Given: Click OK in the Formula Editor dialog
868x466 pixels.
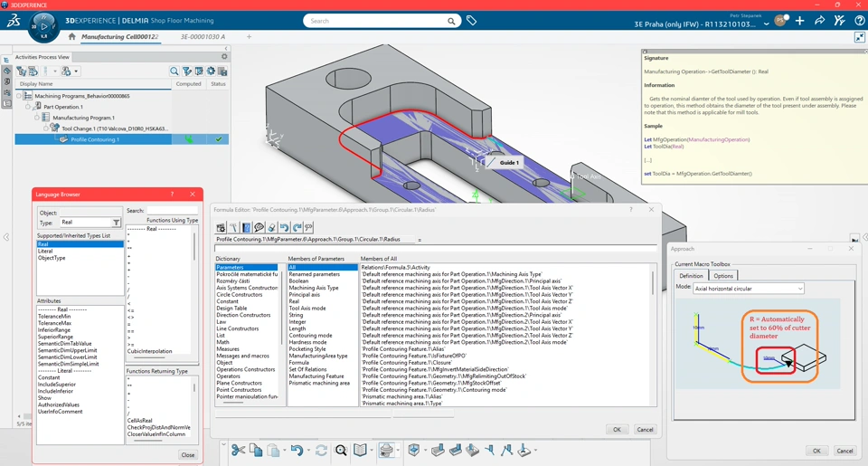Looking at the screenshot, I should point(617,430).
